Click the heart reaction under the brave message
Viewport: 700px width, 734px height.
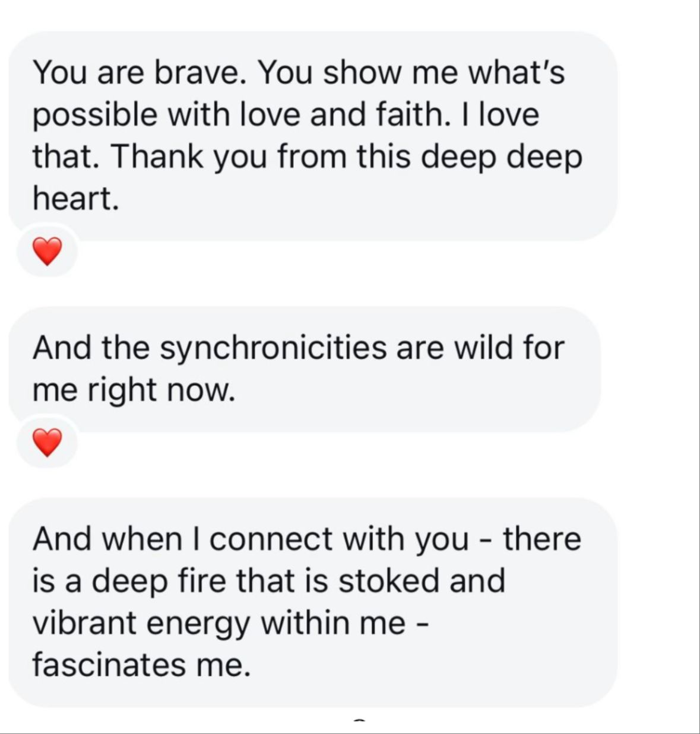pyautogui.click(x=47, y=252)
